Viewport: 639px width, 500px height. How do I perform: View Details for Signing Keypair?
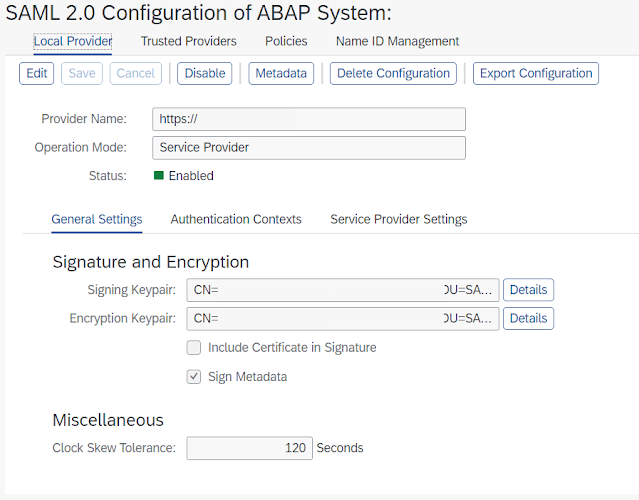[528, 290]
